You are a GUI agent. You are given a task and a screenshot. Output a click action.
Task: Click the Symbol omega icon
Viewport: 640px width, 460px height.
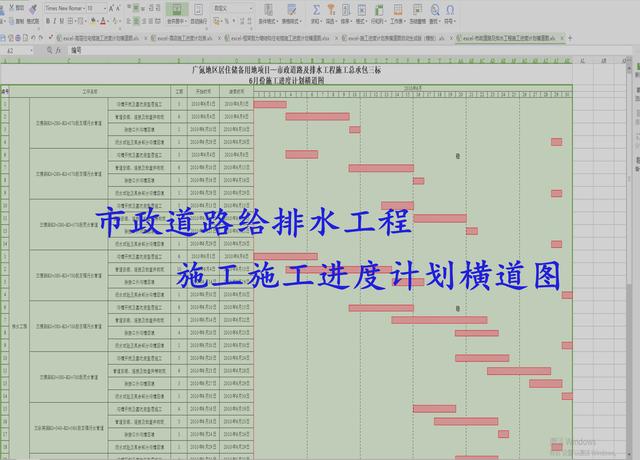(x=450, y=10)
